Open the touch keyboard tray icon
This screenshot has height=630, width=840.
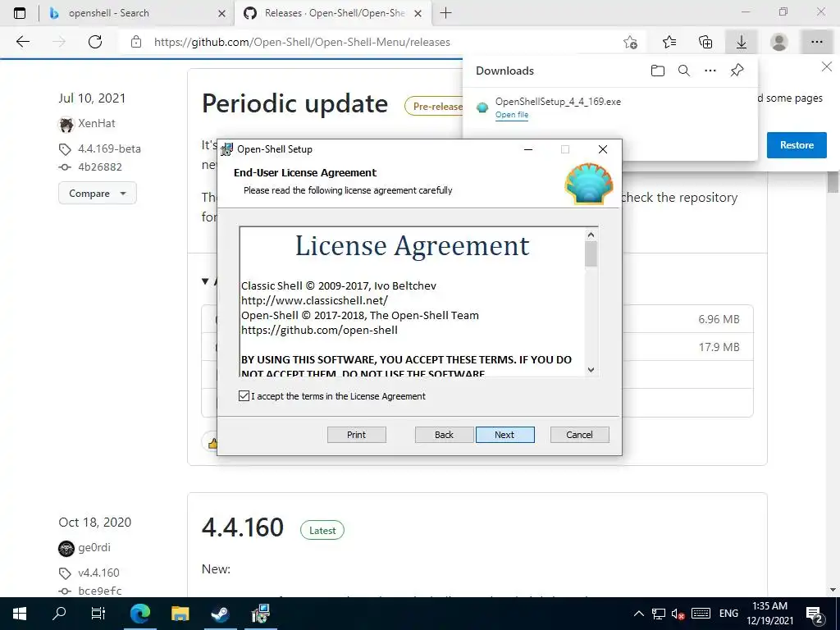point(701,614)
